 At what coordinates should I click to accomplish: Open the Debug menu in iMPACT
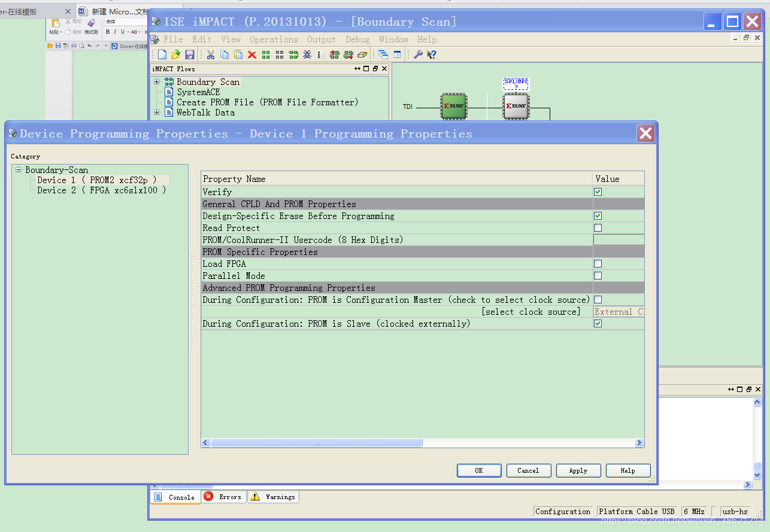(x=357, y=39)
